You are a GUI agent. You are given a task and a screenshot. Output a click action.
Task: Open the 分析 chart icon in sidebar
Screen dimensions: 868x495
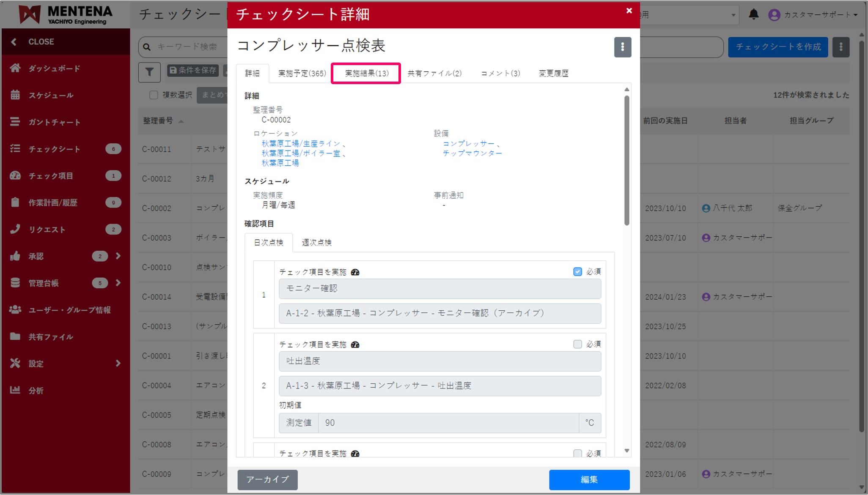point(15,390)
